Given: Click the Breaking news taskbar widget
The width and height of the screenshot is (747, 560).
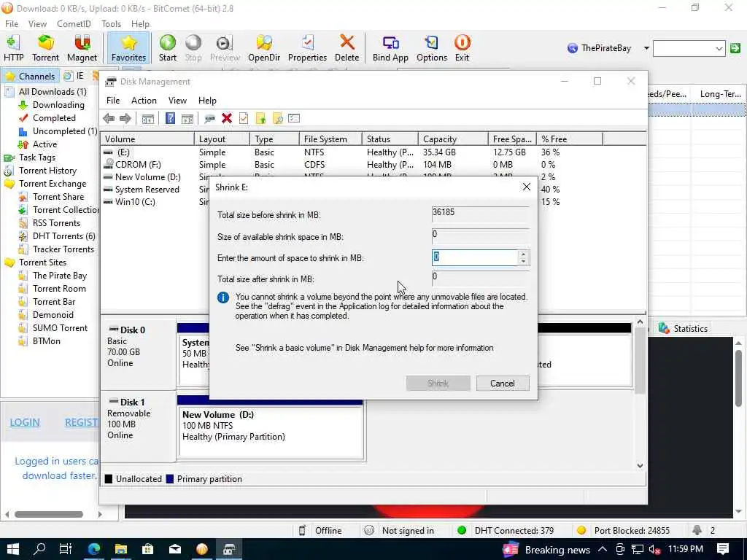Looking at the screenshot, I should tap(546, 550).
